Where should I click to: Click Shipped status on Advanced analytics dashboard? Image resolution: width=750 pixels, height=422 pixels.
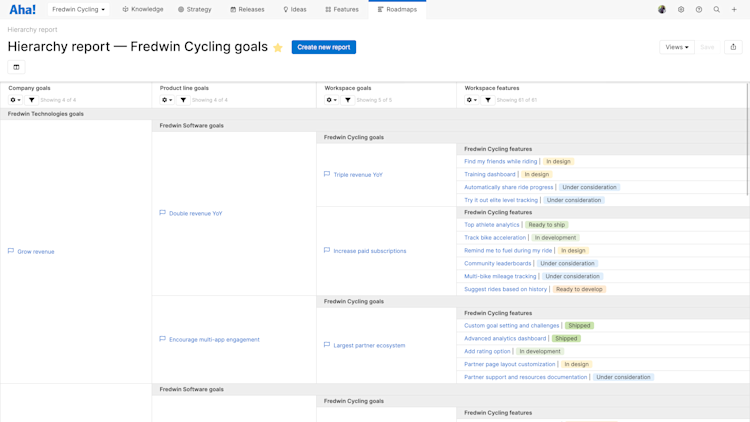click(x=566, y=339)
